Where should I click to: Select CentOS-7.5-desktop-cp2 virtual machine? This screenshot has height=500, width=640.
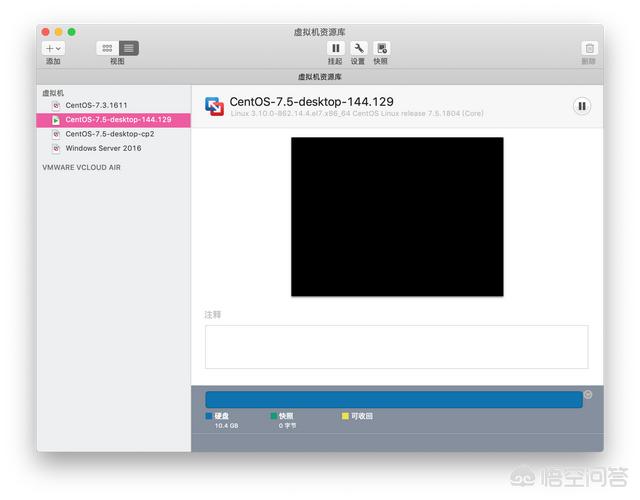[113, 134]
